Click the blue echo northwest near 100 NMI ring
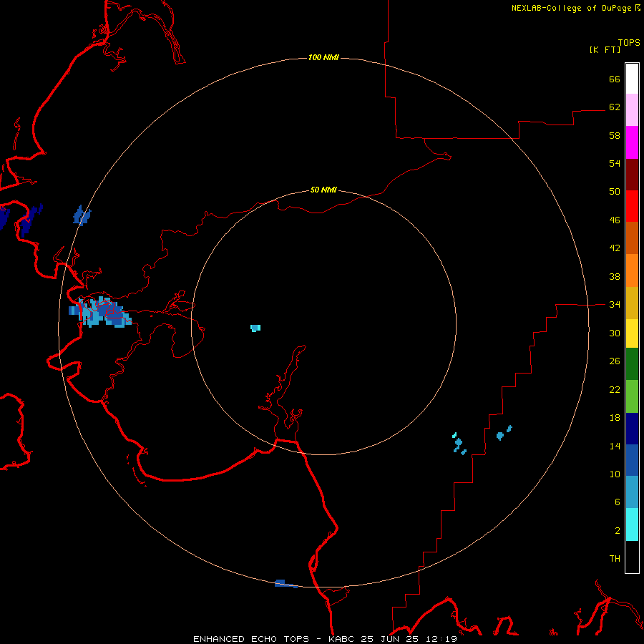This screenshot has height=644, width=644. pyautogui.click(x=82, y=215)
